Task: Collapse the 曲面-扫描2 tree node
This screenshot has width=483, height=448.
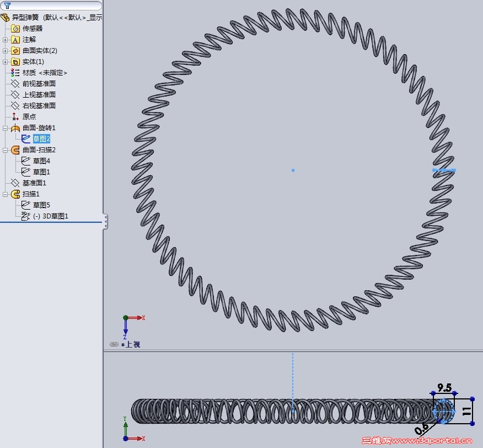Action: coord(5,151)
